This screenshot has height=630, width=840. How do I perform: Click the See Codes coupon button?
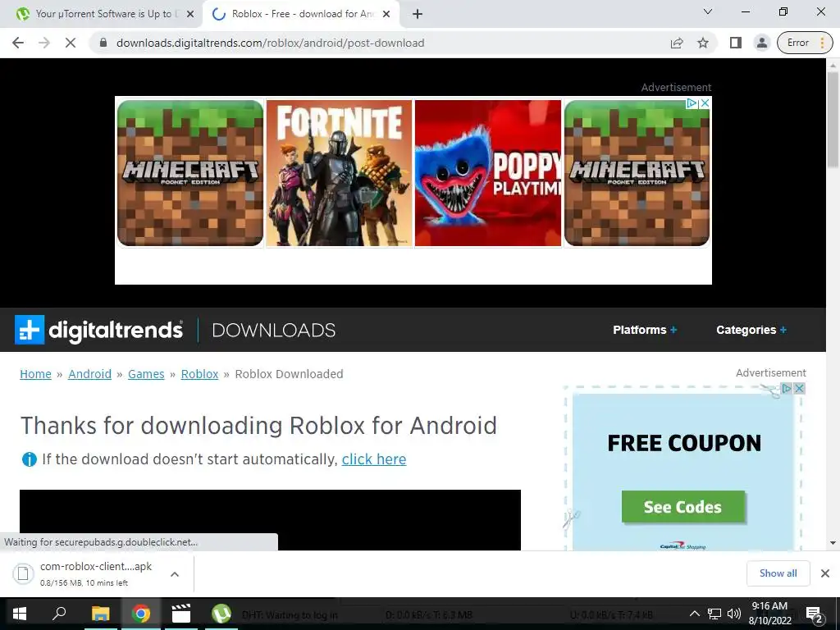coord(683,507)
